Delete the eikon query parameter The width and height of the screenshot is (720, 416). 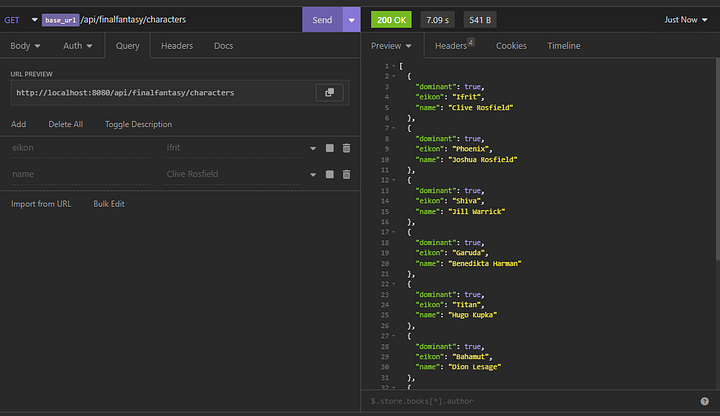coord(347,148)
